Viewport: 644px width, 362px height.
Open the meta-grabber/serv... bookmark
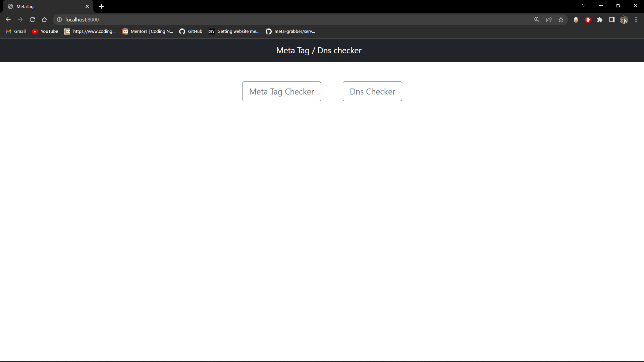(290, 31)
